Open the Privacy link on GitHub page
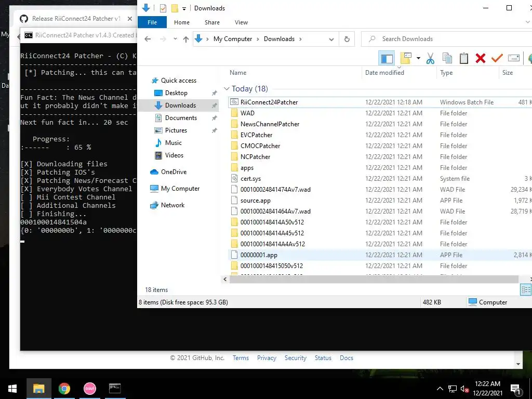Viewport: 532px width, 399px height. click(267, 358)
